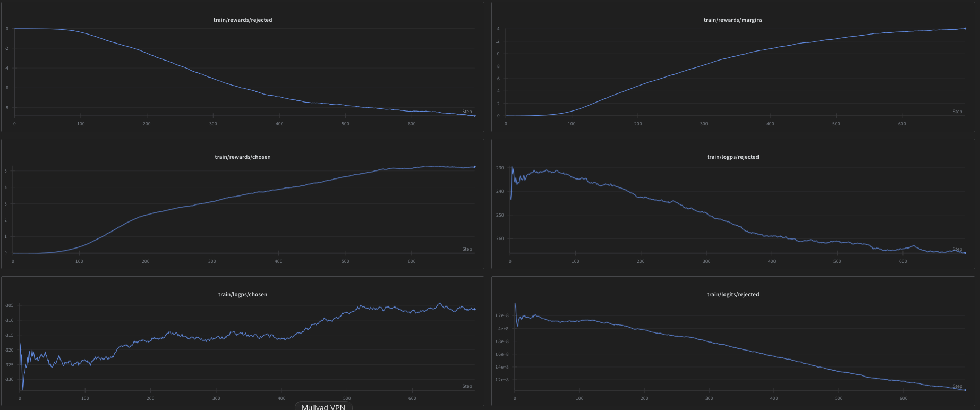
Task: Click the 600 x-axis tick in train/rewards/margins
Action: click(x=902, y=124)
